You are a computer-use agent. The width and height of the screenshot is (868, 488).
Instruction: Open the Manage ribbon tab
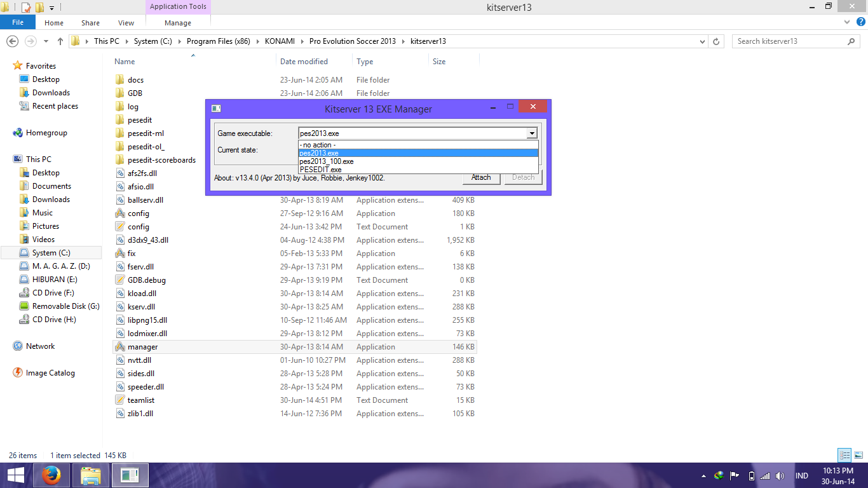tap(178, 23)
